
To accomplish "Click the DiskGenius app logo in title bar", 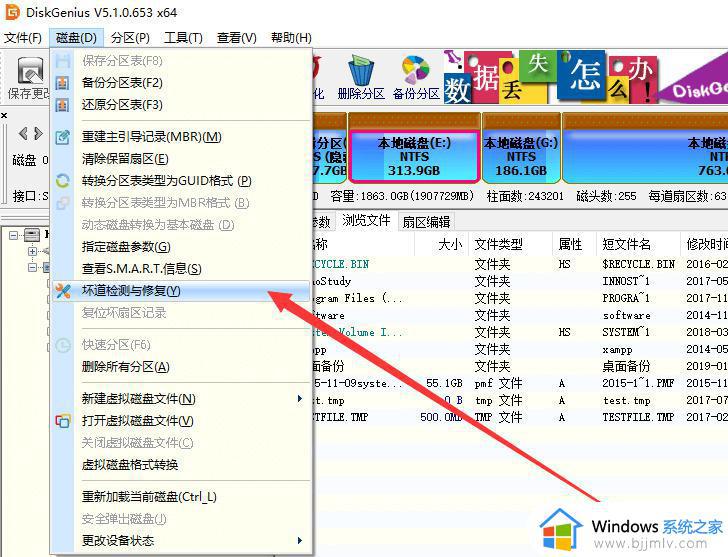I will tap(12, 12).
